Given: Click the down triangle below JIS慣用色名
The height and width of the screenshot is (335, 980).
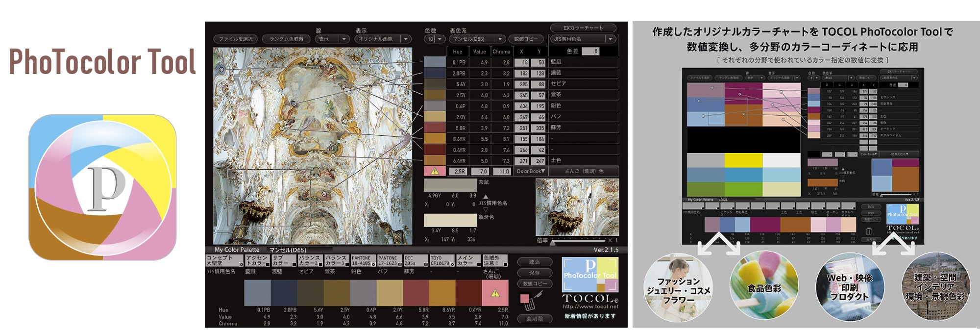Looking at the screenshot, I should click(x=486, y=209).
